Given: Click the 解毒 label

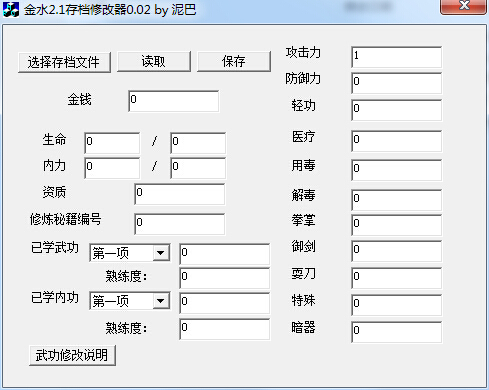Looking at the screenshot, I should click(x=303, y=195).
